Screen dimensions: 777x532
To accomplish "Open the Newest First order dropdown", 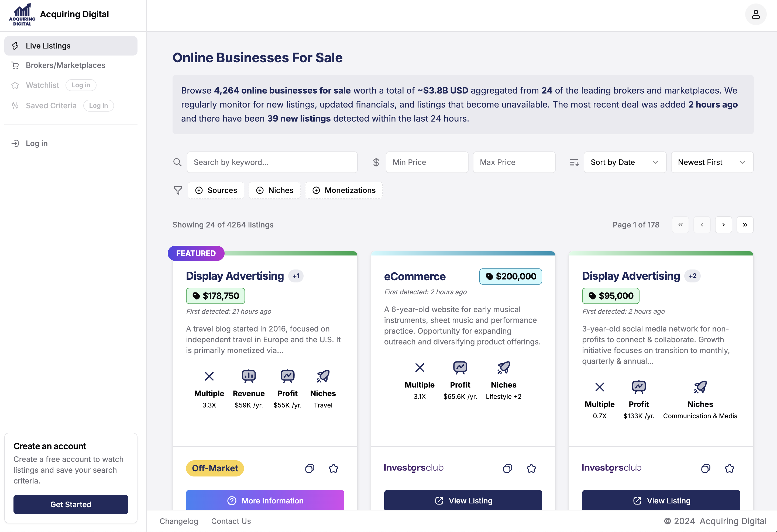I will [712, 163].
